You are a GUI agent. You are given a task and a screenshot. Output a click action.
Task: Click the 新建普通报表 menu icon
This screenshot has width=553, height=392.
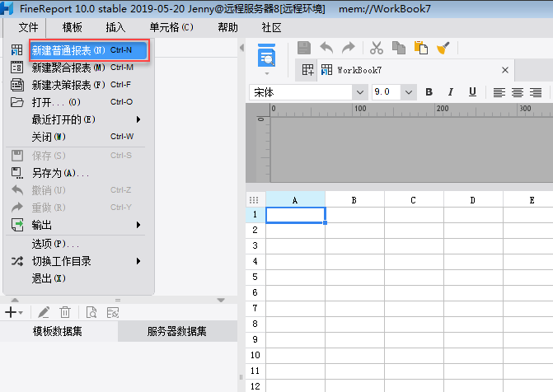pyautogui.click(x=16, y=50)
